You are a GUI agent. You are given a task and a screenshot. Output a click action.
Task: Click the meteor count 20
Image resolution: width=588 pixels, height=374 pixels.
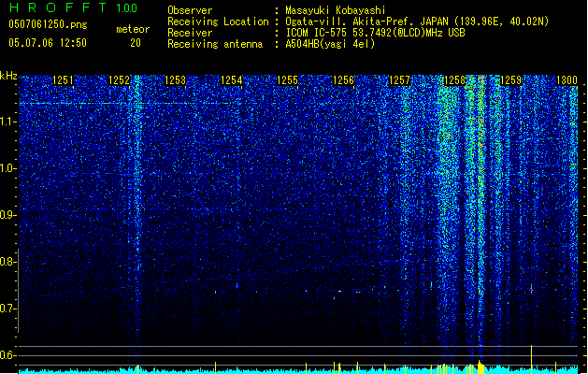pos(136,43)
